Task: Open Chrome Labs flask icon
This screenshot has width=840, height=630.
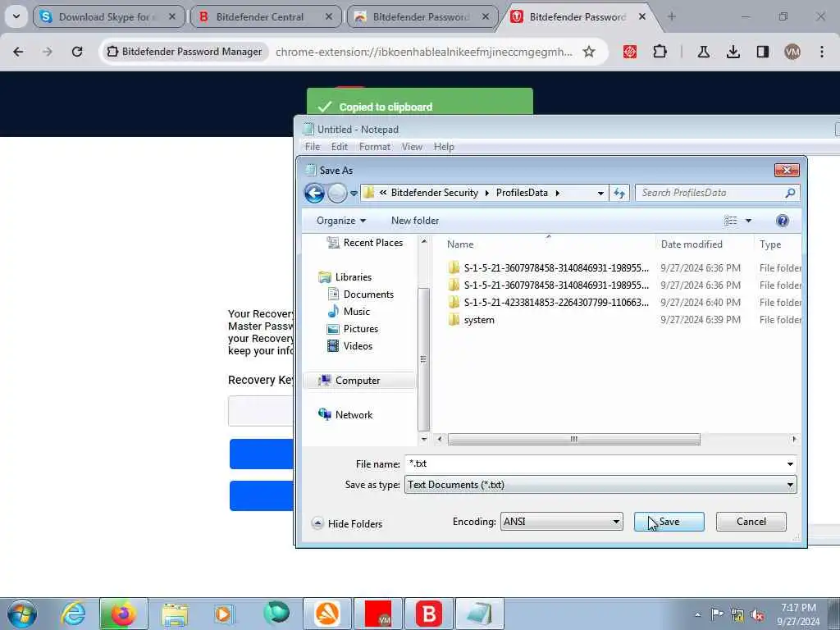Action: click(x=703, y=52)
